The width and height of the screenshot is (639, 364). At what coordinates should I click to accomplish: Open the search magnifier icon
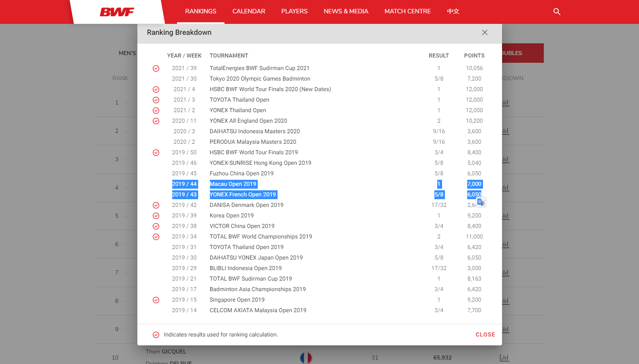(x=557, y=12)
